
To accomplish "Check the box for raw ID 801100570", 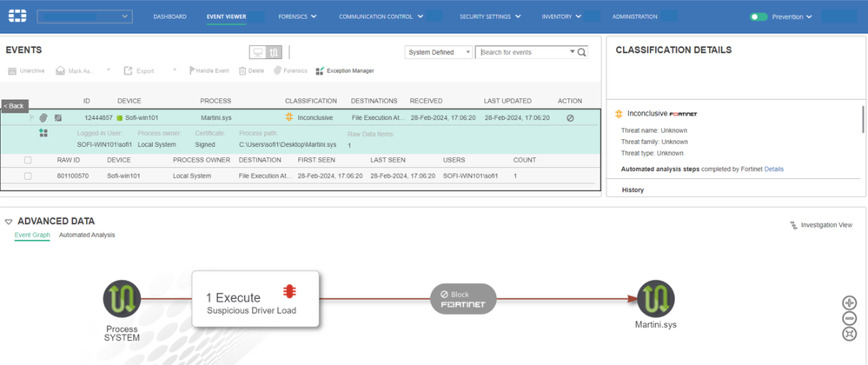I will coord(29,176).
